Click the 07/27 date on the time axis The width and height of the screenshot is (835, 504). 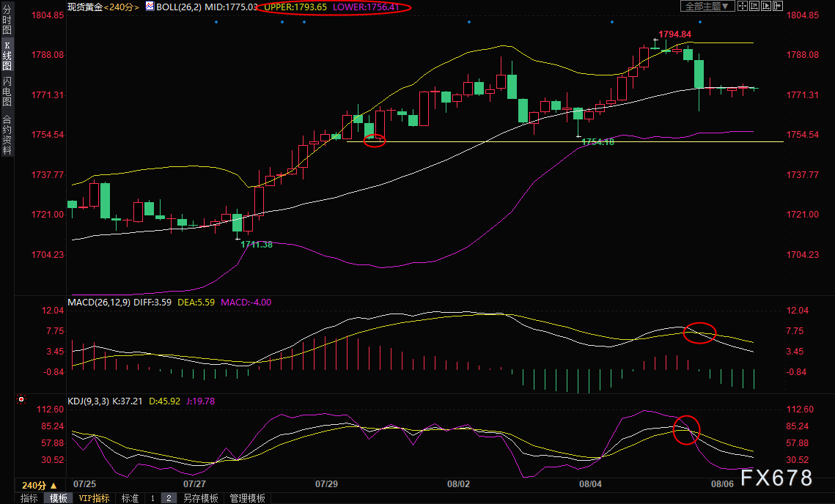[x=194, y=483]
